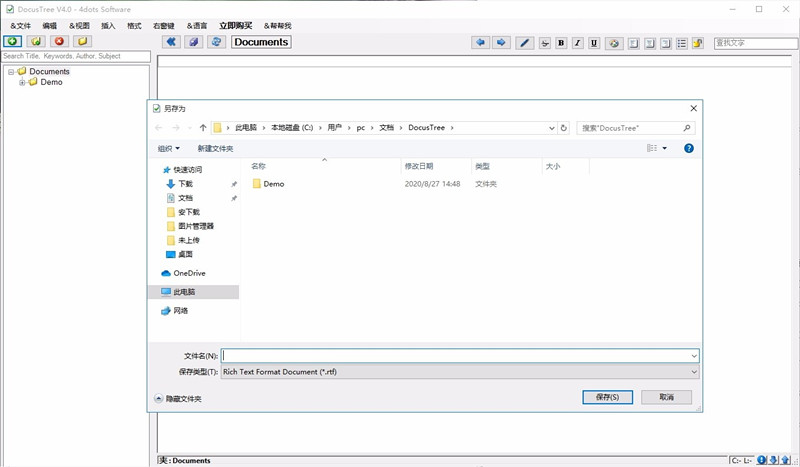The image size is (800, 467).
Task: Toggle italic formatting button
Action: (578, 43)
